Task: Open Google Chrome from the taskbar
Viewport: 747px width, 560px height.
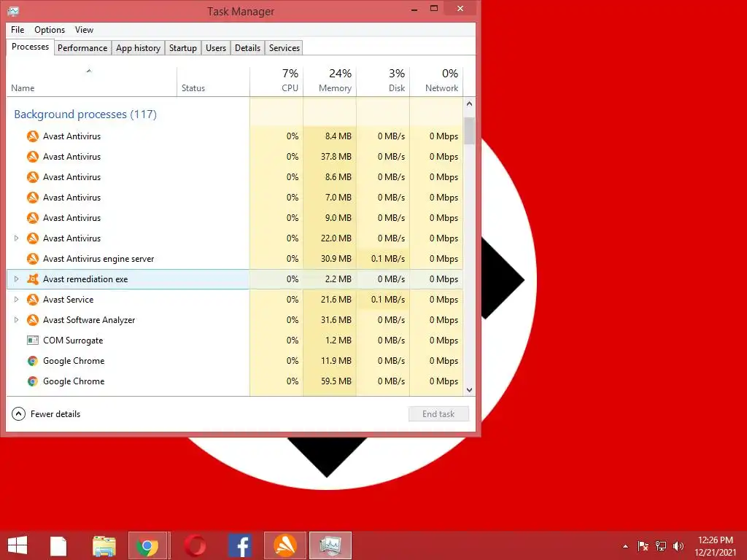Action: click(147, 545)
